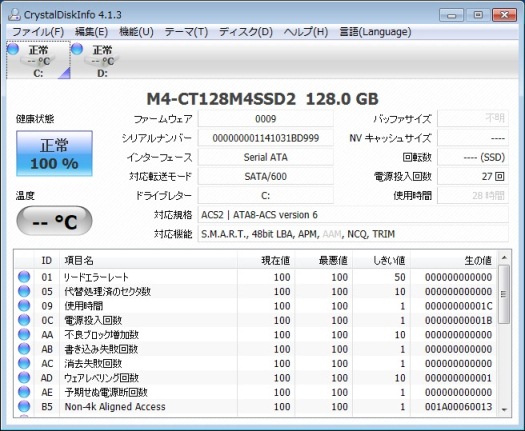Open the テーマ(T) menu

(x=186, y=32)
